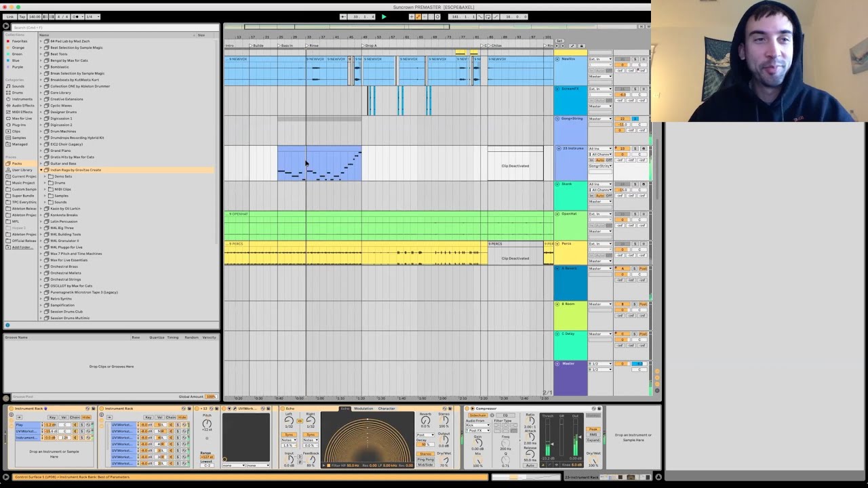Fold the 23 Instrume track
Screen dimensions: 868x488
click(558, 148)
